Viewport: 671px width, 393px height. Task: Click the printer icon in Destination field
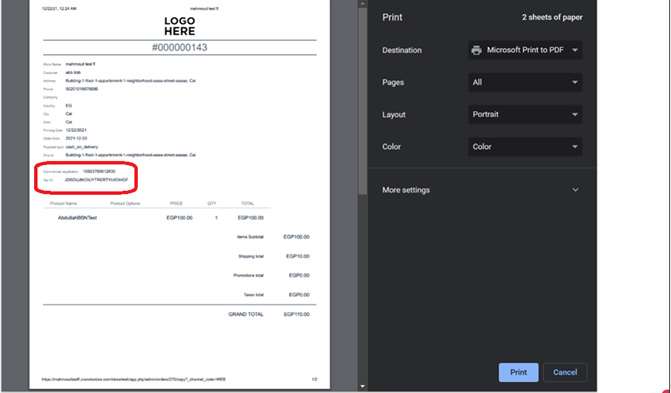coord(476,50)
